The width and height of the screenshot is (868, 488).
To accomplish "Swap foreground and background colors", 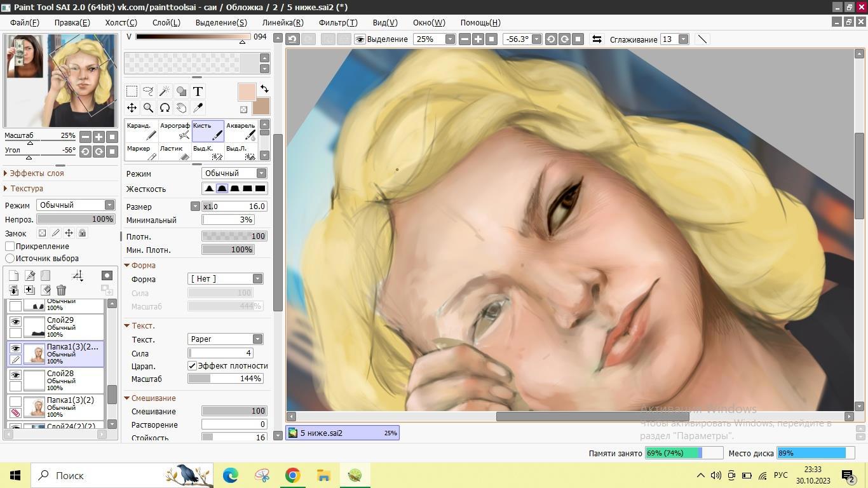I will pos(264,89).
